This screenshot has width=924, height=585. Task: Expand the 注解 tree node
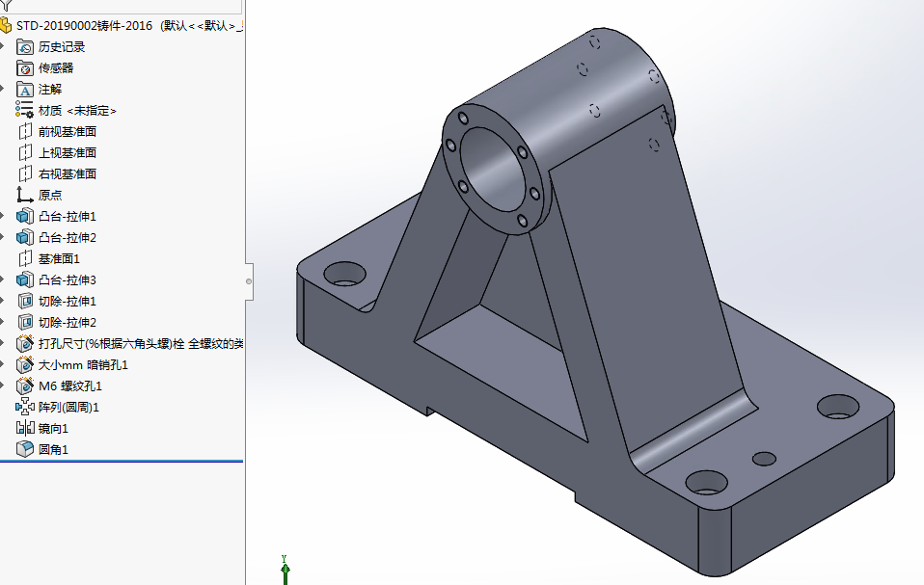(3, 89)
